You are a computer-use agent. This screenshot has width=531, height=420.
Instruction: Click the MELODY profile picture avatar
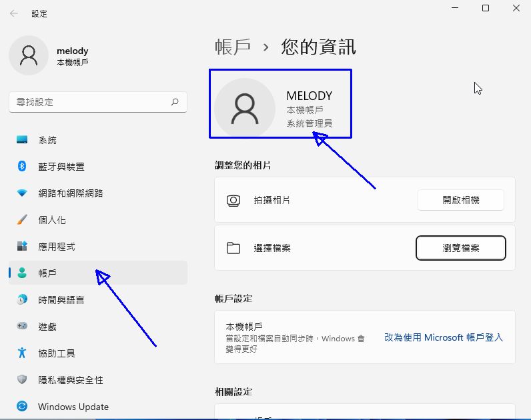point(245,109)
